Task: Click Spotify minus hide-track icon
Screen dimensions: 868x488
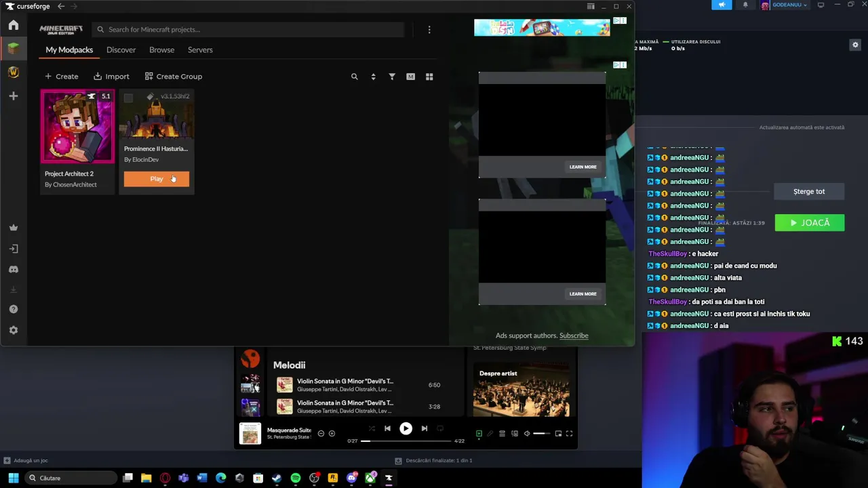Action: 321,434
